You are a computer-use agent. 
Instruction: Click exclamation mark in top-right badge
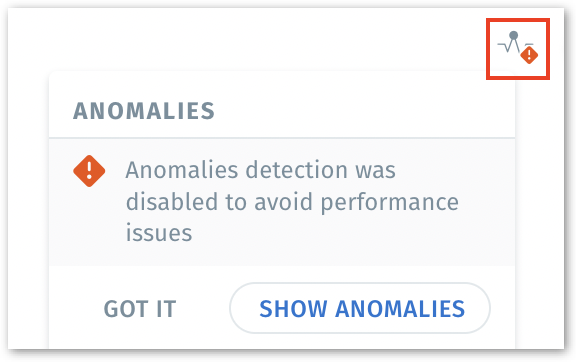point(529,55)
